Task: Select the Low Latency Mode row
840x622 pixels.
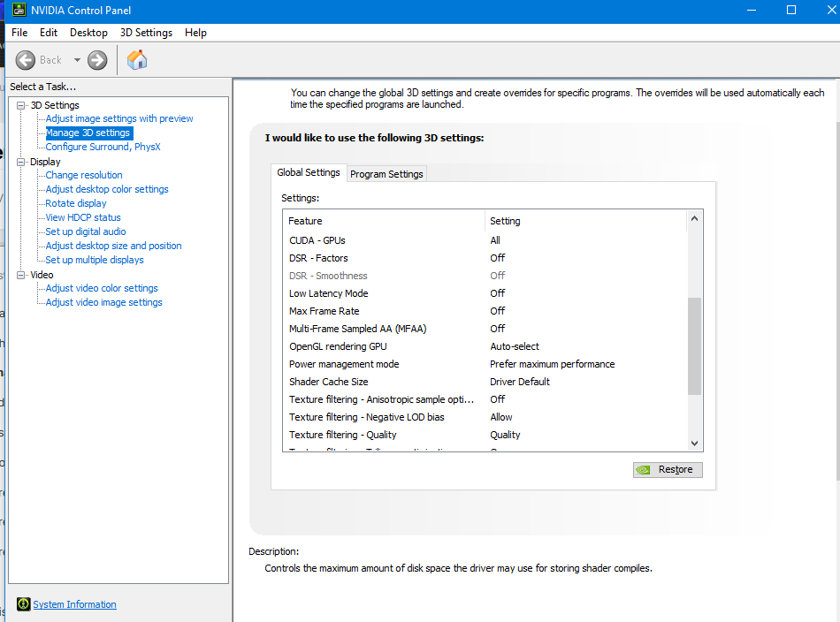Action: tap(485, 293)
